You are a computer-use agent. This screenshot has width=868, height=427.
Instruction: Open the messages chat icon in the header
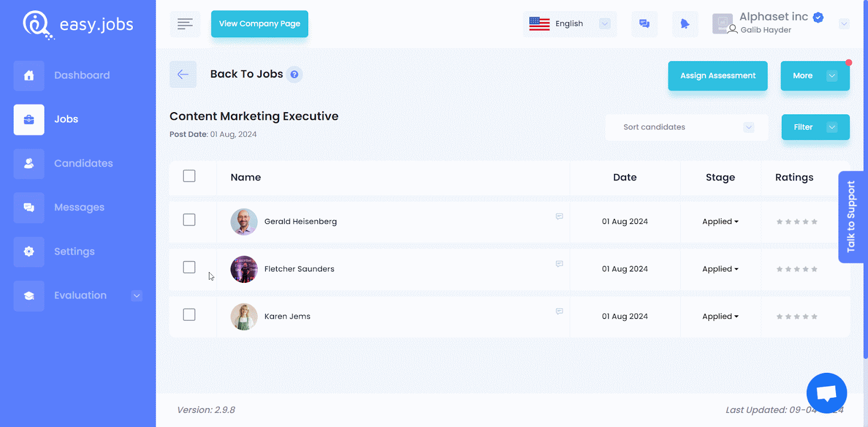(644, 24)
